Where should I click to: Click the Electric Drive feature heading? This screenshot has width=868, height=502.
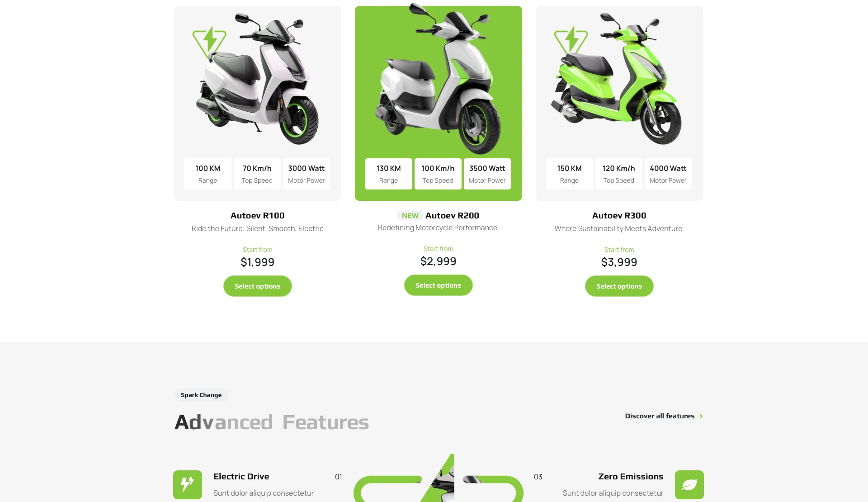click(241, 477)
